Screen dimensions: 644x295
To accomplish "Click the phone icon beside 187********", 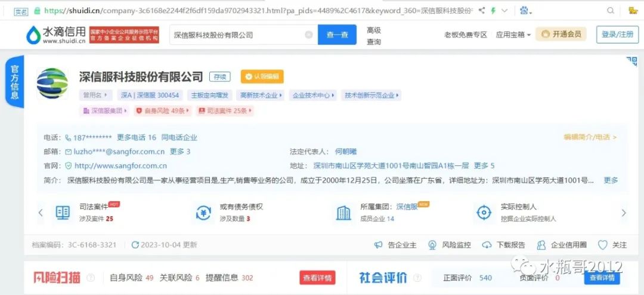I will pos(68,138).
